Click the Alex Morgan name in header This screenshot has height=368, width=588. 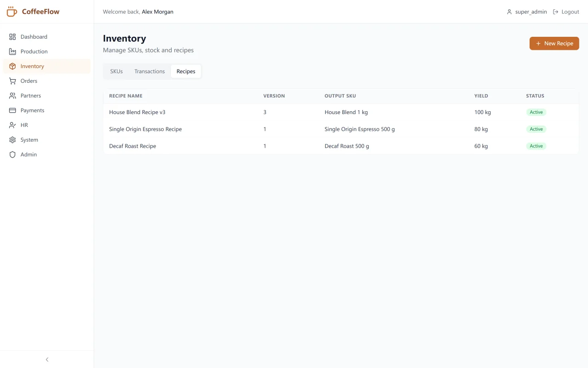pyautogui.click(x=158, y=12)
